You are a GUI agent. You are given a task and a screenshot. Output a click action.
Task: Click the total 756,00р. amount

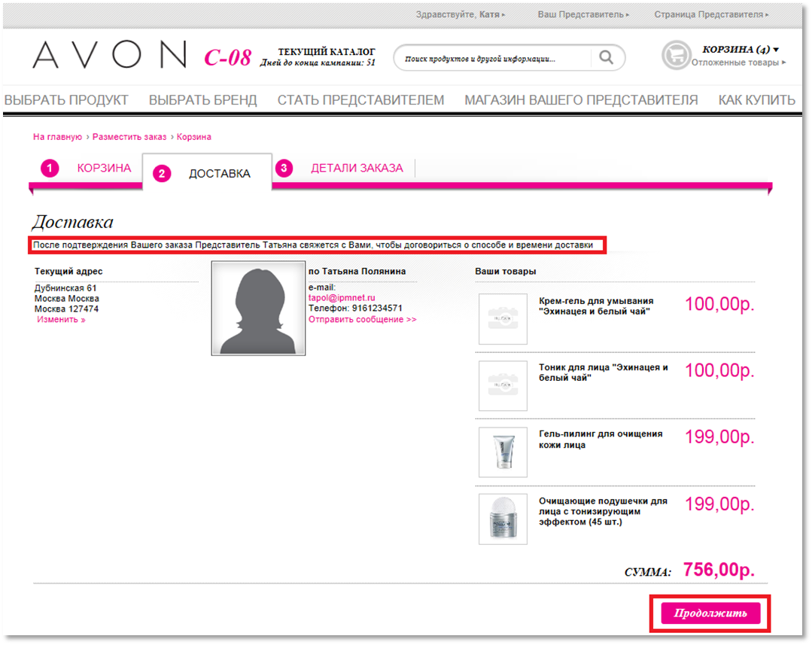[x=719, y=570]
